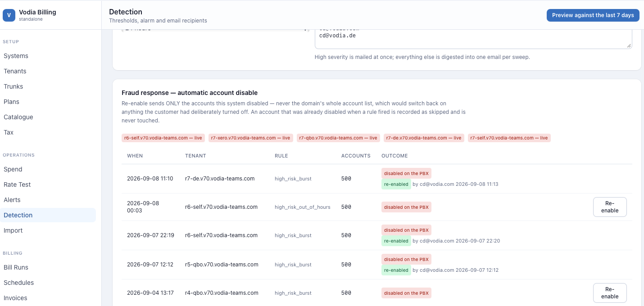644x306 pixels.
Task: Click the OUTCOME column header
Action: (x=395, y=156)
